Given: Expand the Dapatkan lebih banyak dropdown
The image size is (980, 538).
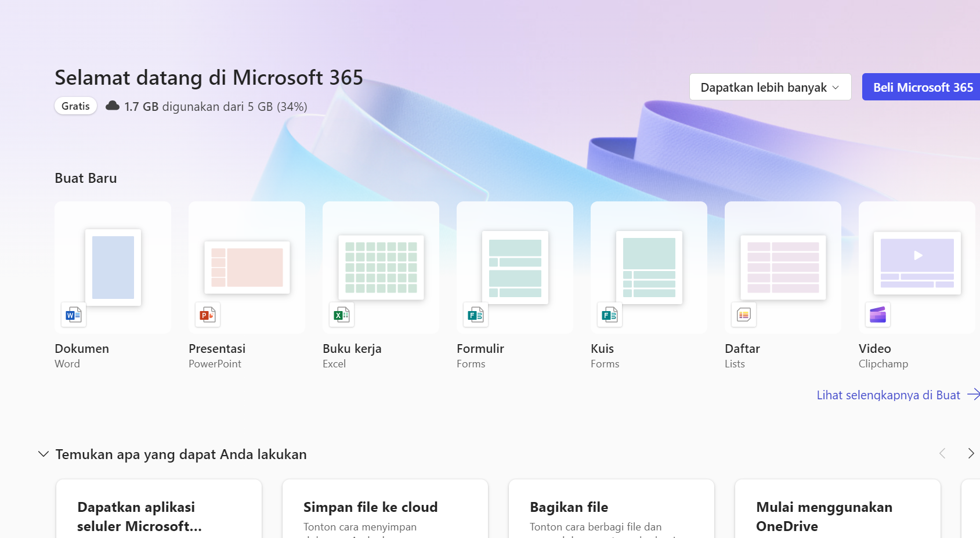Looking at the screenshot, I should [x=771, y=87].
